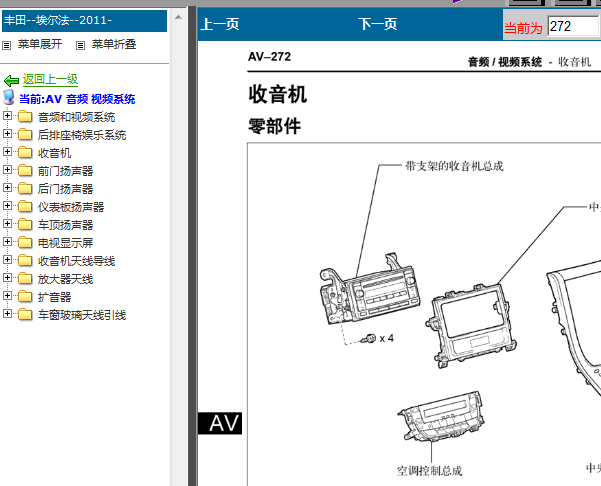Click the 当前:AV 音频 视频系统 label
Image resolution: width=601 pixels, height=486 pixels.
tap(77, 99)
